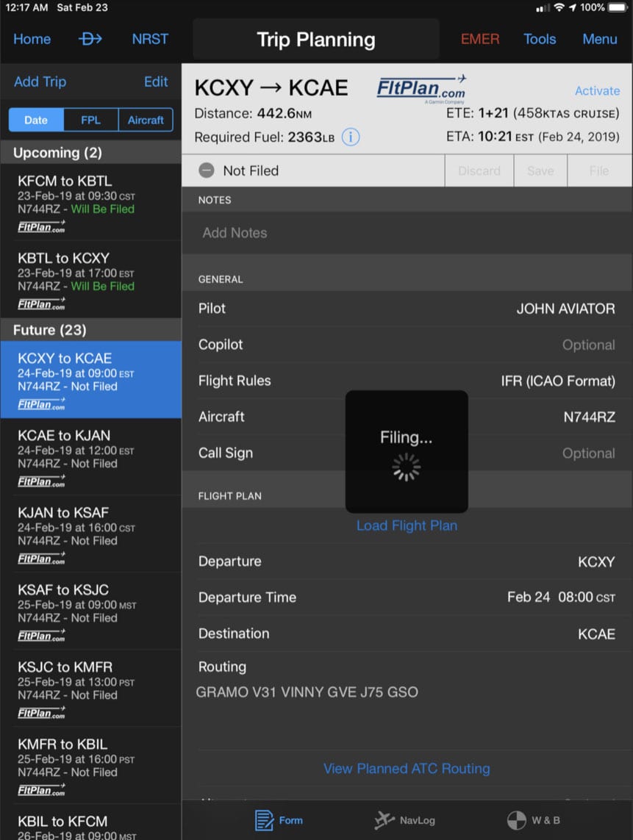Open EMER emergency options
Viewport: 633px width, 840px height.
tap(480, 39)
